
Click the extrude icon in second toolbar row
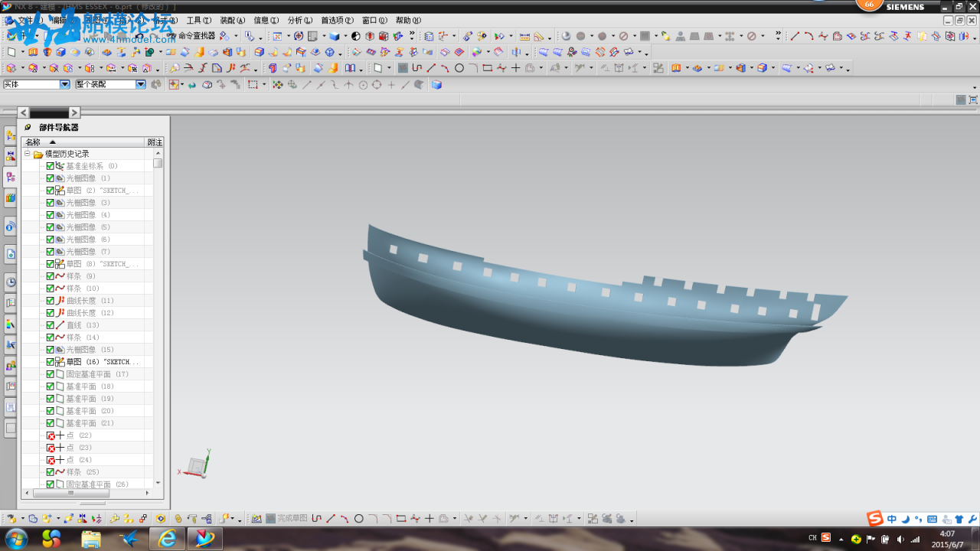[x=34, y=52]
